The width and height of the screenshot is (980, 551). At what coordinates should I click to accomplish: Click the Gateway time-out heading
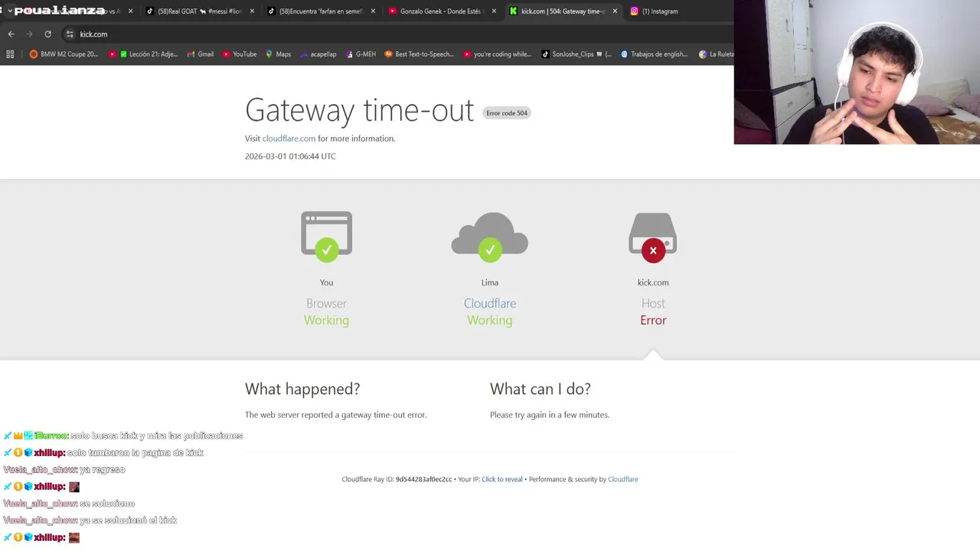pos(359,110)
